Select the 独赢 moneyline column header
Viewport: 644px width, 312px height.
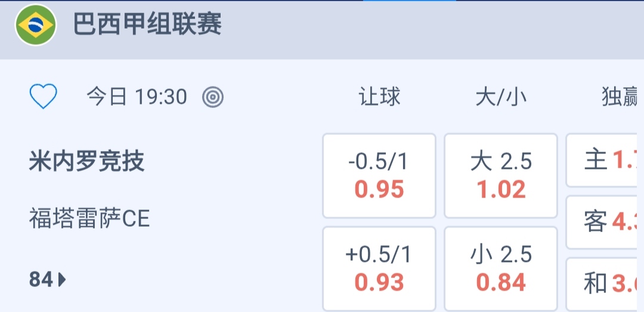(x=620, y=97)
